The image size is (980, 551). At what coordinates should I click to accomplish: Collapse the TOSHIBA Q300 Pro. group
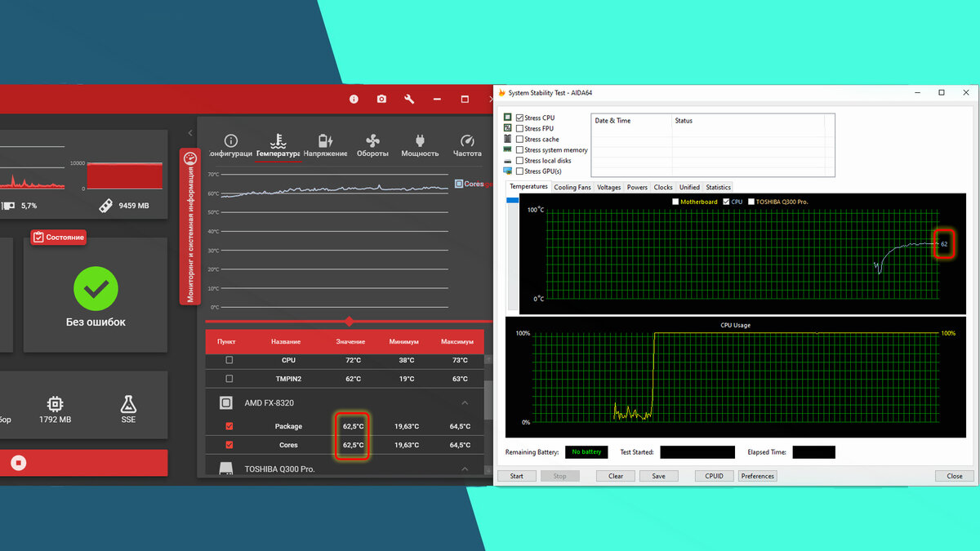pyautogui.click(x=465, y=469)
